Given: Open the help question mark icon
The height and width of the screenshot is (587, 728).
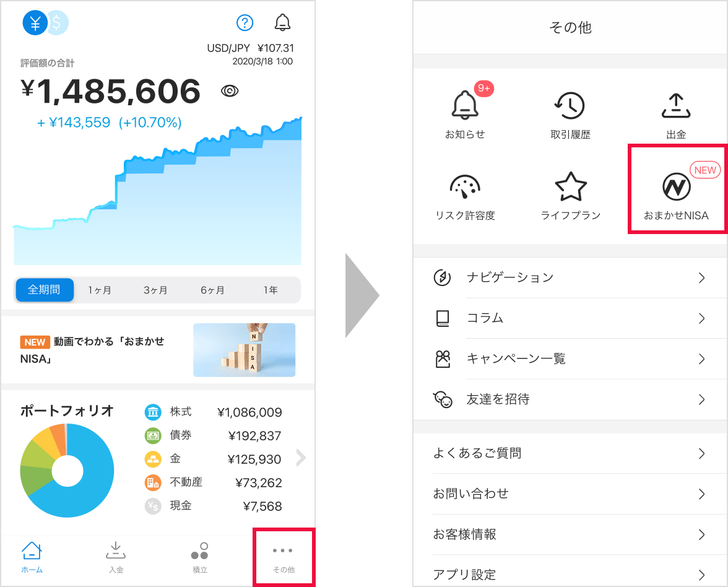Looking at the screenshot, I should click(245, 22).
